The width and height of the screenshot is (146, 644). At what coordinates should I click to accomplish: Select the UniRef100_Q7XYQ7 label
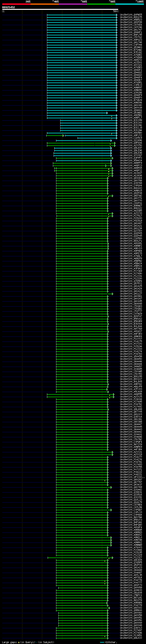coord(131,155)
